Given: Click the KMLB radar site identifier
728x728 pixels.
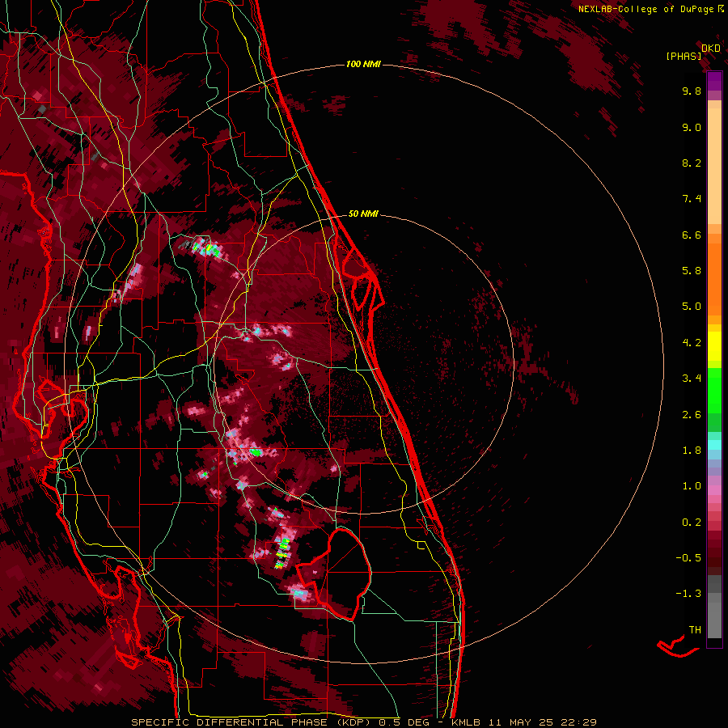Looking at the screenshot, I should click(x=465, y=722).
